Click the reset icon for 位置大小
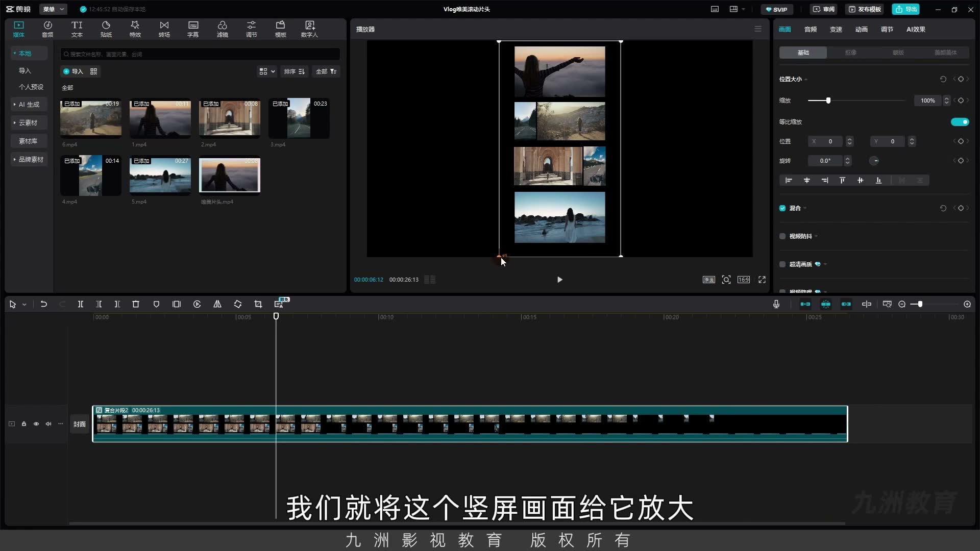This screenshot has height=551, width=980. tap(943, 79)
